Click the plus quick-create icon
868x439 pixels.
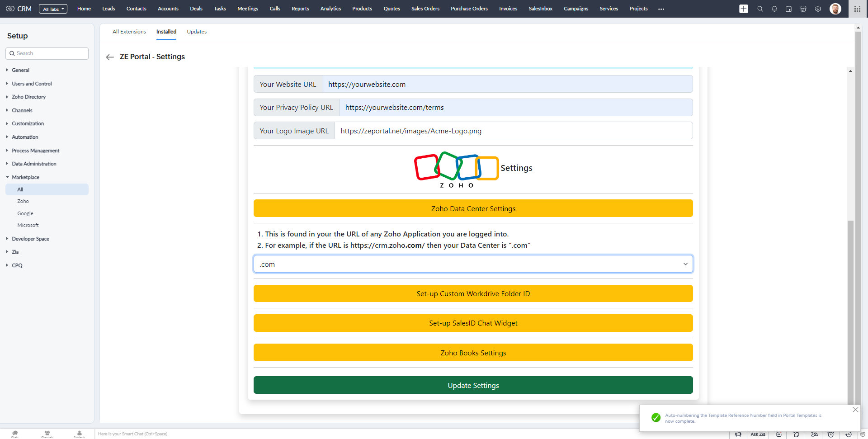744,9
